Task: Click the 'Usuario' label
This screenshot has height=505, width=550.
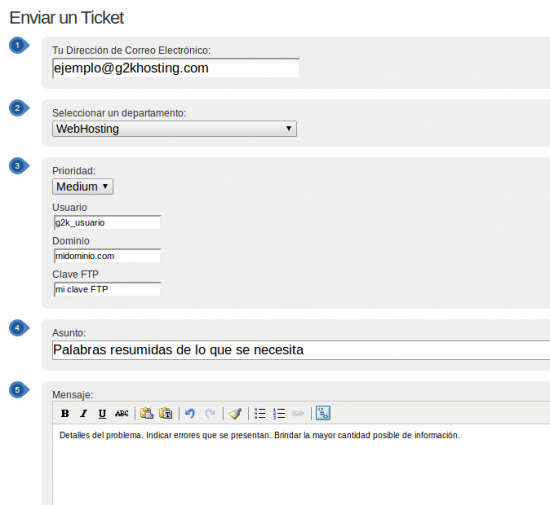Action: 70,208
